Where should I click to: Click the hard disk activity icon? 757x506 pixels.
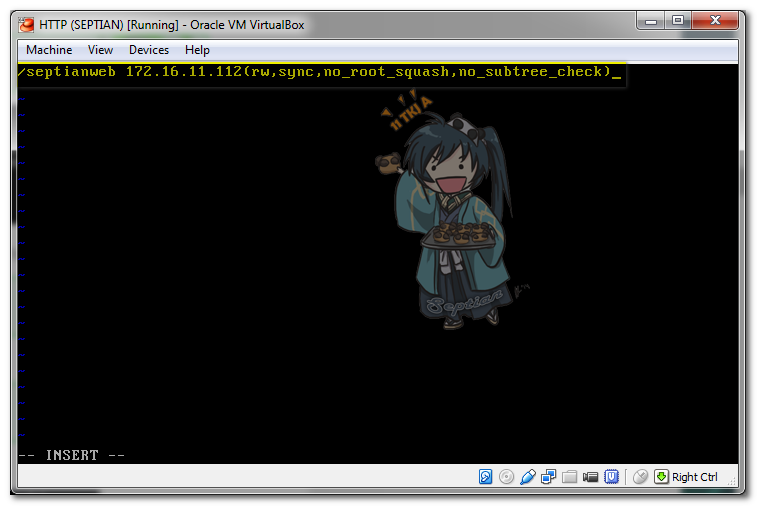coord(485,477)
